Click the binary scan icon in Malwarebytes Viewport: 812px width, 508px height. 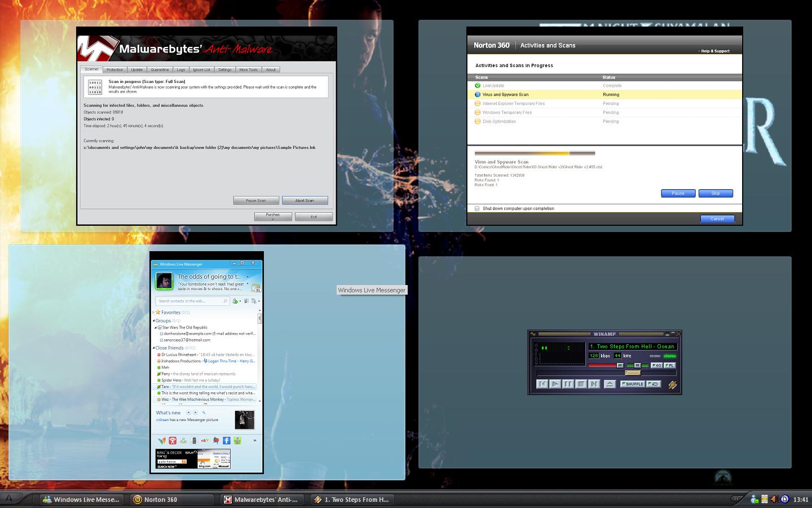pos(95,87)
